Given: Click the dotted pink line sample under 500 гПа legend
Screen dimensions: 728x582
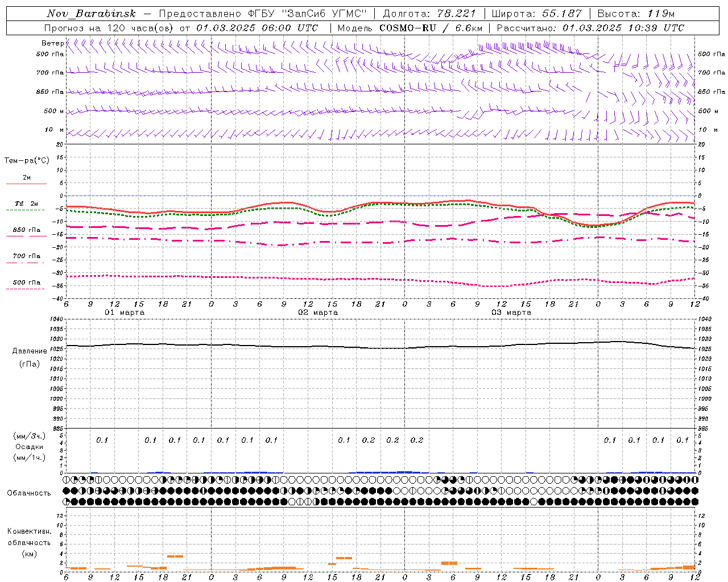Looking at the screenshot, I should click(25, 289).
